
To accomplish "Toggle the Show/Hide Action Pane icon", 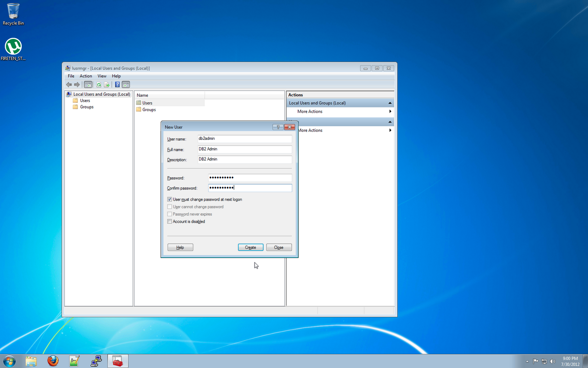I will pos(126,84).
